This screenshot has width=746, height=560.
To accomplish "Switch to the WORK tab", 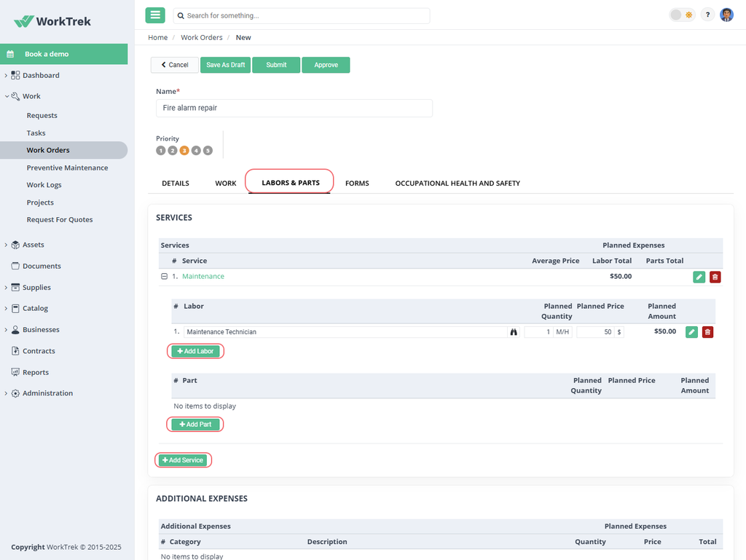I will click(226, 183).
